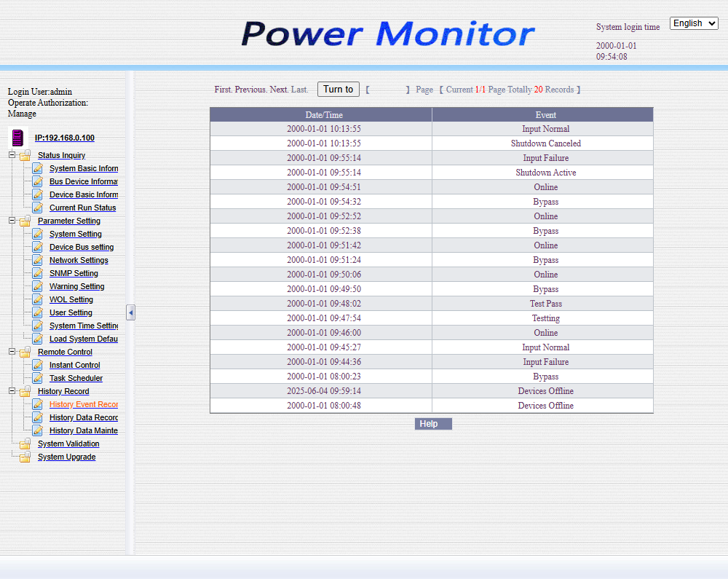This screenshot has width=728, height=579.
Task: Click the page icon next to Instant Control
Action: 38,365
